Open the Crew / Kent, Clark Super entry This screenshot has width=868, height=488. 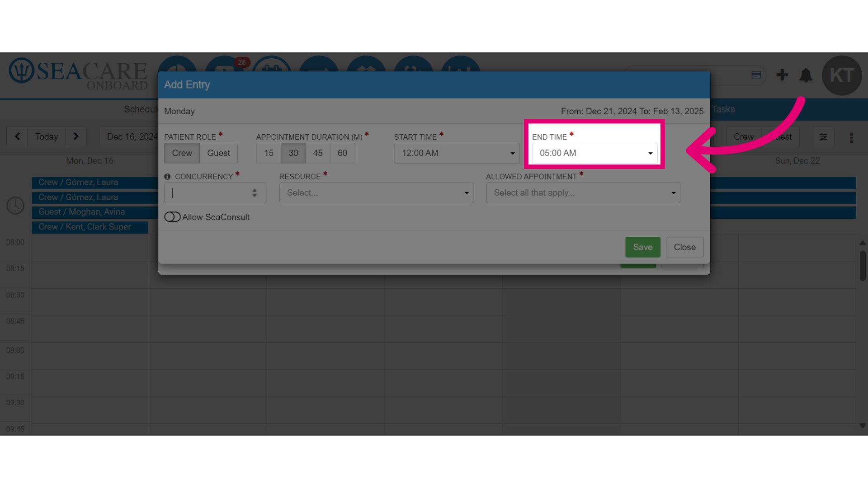click(90, 227)
